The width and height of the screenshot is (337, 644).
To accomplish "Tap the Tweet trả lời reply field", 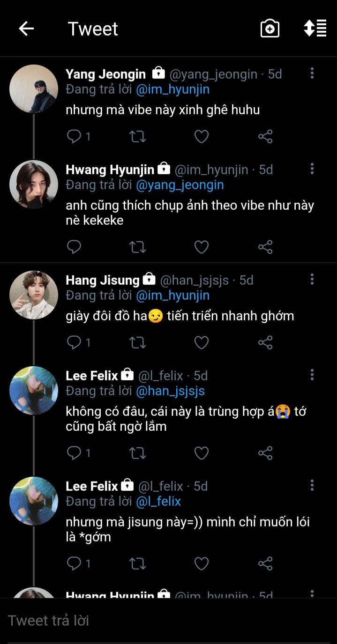I will tap(168, 621).
